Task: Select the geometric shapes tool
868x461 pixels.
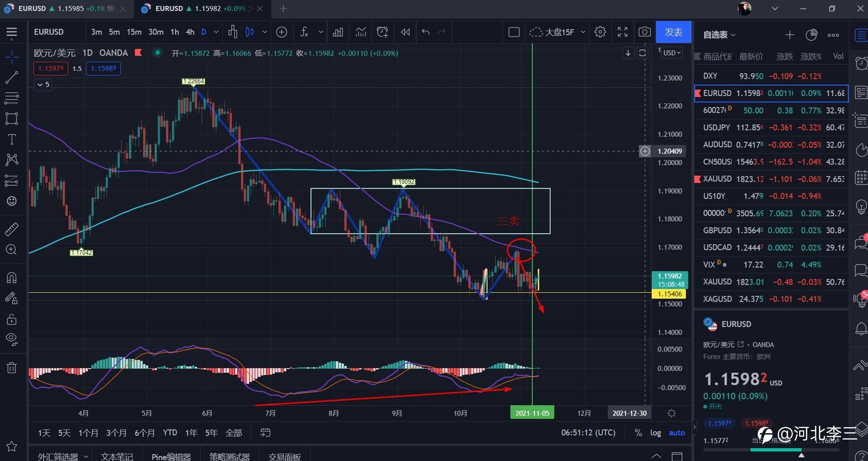Action: point(12,118)
